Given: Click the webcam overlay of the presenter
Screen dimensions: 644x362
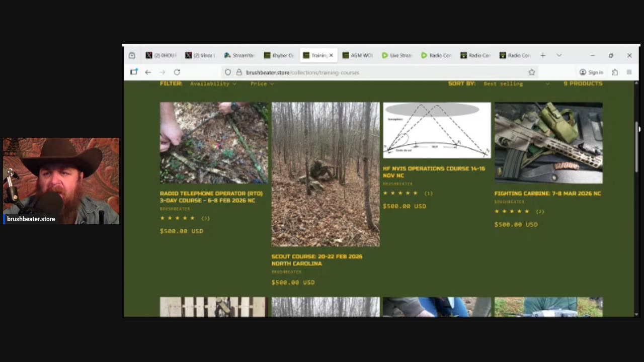Looking at the screenshot, I should click(61, 180).
